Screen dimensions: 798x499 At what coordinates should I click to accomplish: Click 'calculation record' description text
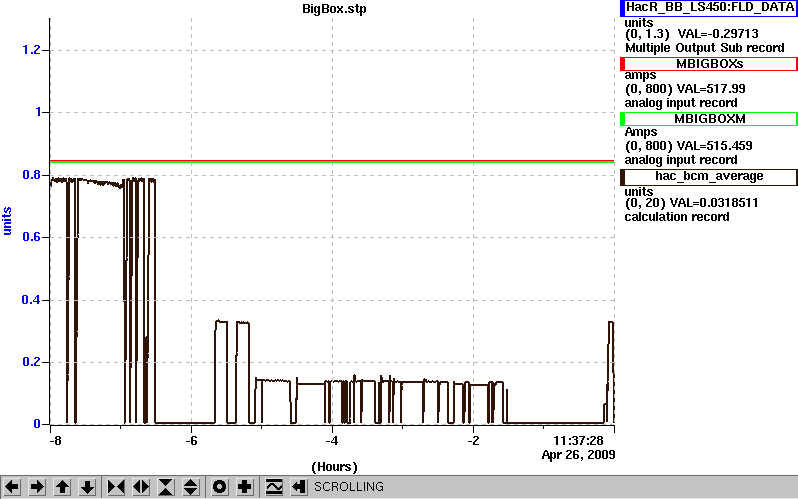677,217
